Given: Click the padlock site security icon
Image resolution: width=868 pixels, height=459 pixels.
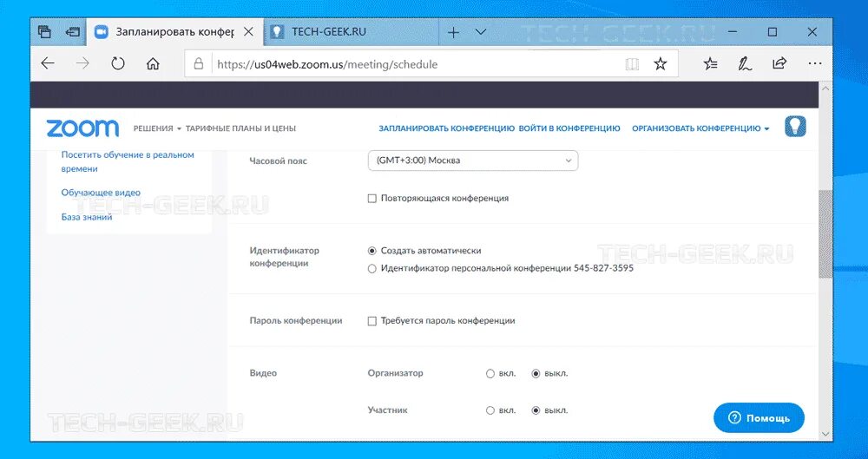Looking at the screenshot, I should coord(198,64).
